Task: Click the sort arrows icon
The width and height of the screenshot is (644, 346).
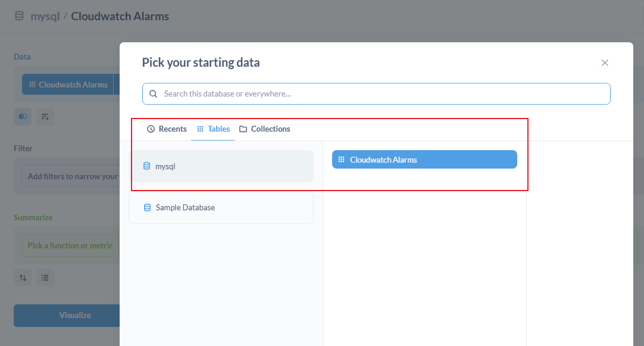Action: click(23, 278)
